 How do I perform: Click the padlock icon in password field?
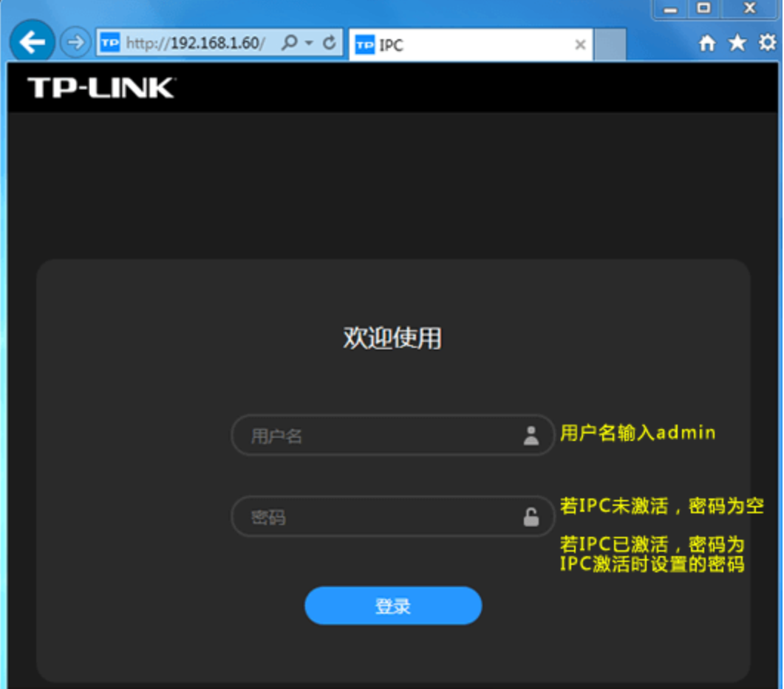531,517
